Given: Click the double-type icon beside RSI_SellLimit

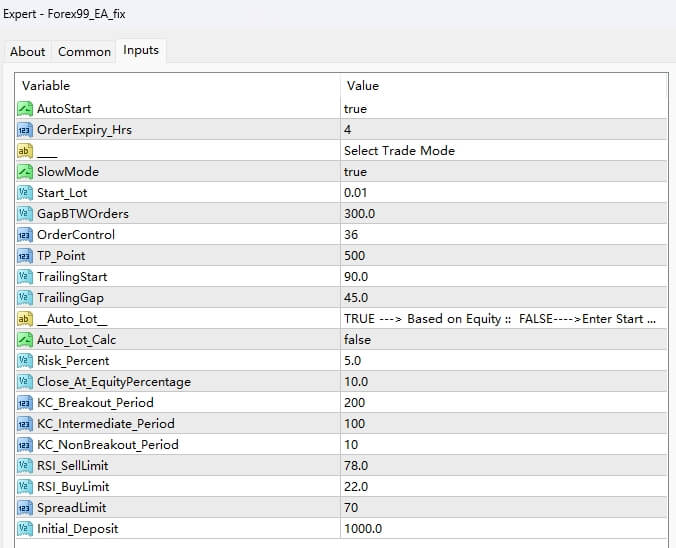Looking at the screenshot, I should pyautogui.click(x=25, y=466).
